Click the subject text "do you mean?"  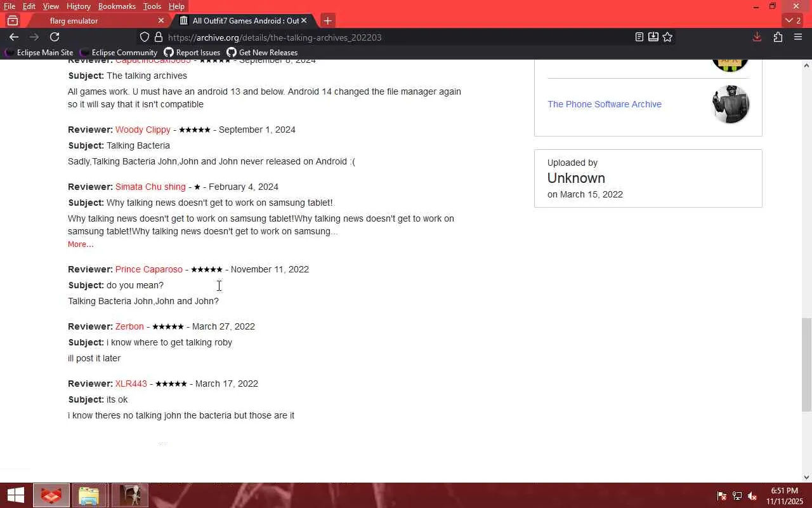pos(135,285)
